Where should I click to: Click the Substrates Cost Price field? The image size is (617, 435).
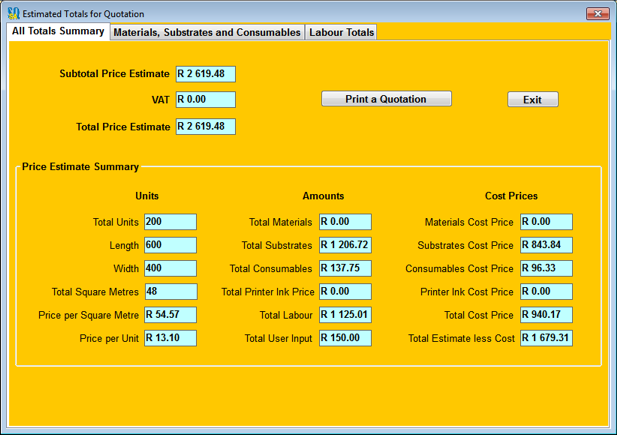coord(546,245)
